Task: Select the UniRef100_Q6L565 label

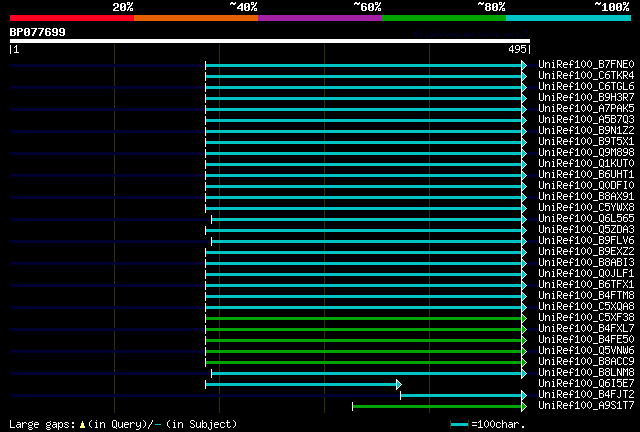Action: coord(586,219)
